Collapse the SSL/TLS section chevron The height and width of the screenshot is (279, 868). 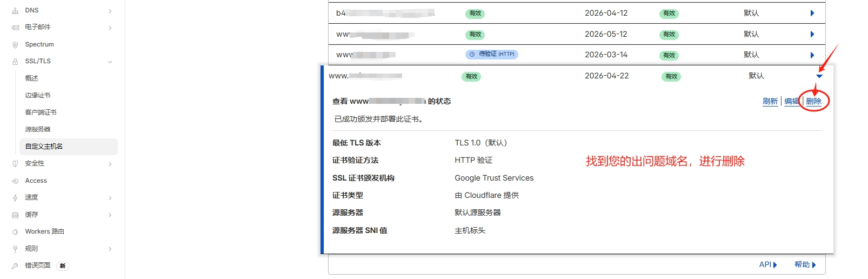pyautogui.click(x=110, y=62)
